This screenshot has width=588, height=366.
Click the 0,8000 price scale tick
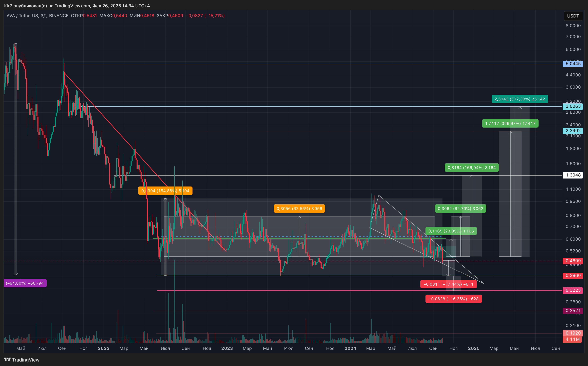point(573,215)
